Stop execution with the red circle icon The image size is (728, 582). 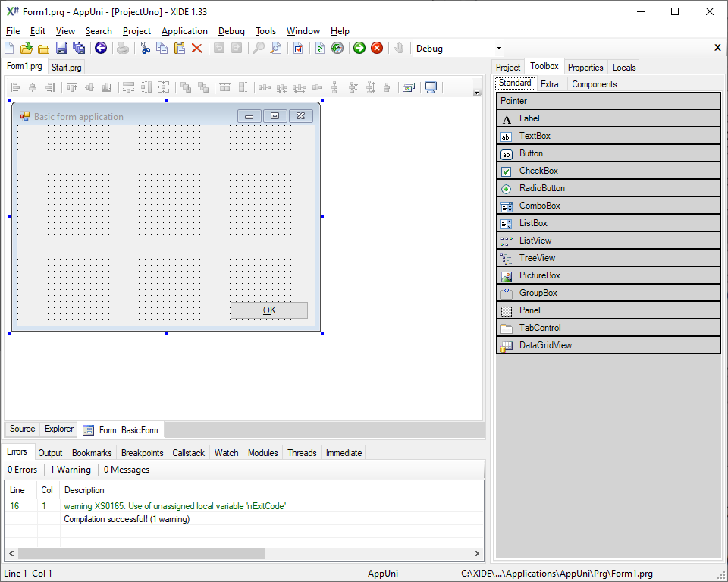coord(377,48)
